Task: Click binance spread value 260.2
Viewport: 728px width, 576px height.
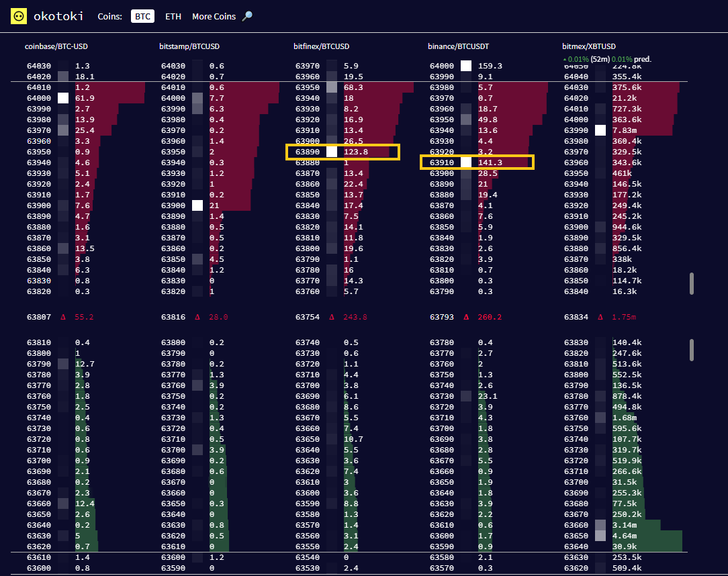Action: [x=490, y=317]
